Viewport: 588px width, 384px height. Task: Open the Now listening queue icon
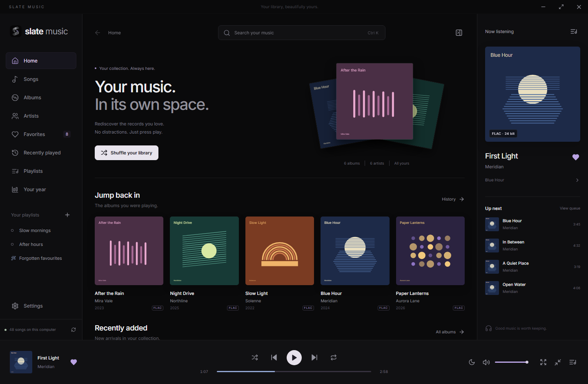574,31
